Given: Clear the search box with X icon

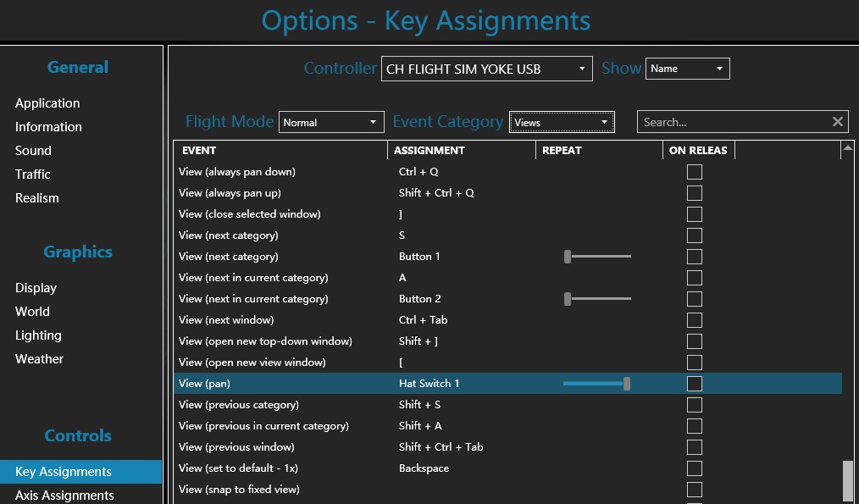Looking at the screenshot, I should point(837,122).
